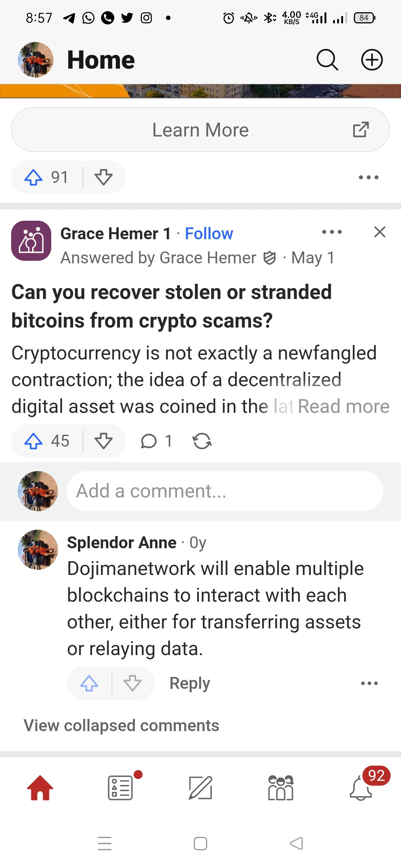
Task: Upvote the ad with 91 votes
Action: [34, 177]
